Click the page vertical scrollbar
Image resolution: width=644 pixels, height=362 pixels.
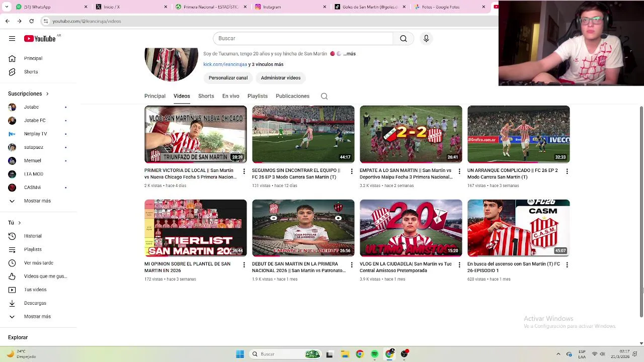641,211
